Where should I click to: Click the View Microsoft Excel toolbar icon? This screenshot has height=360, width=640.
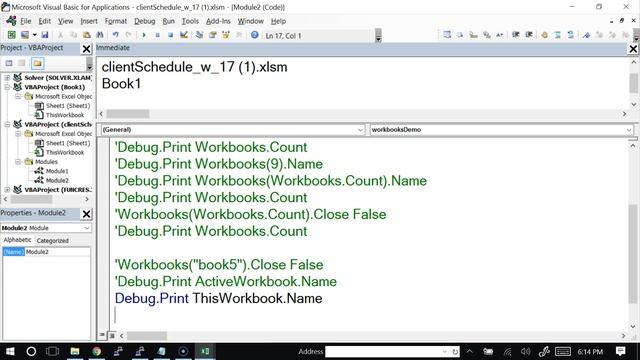(11, 35)
